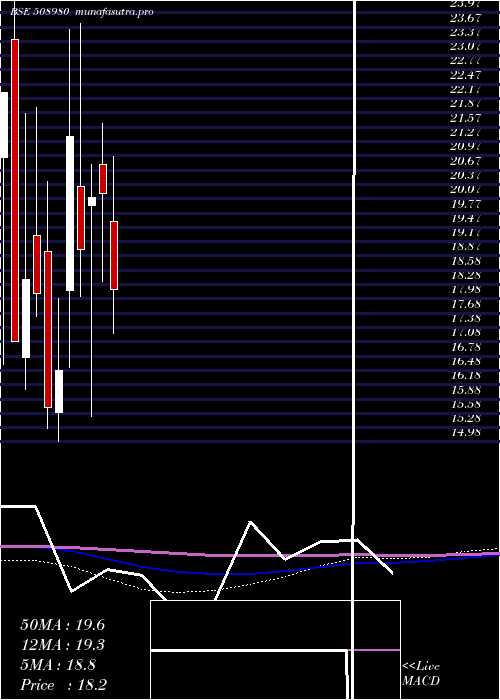The image size is (500, 700).
Task: Click the 14.98 lowest price label
Action: pos(466,433)
